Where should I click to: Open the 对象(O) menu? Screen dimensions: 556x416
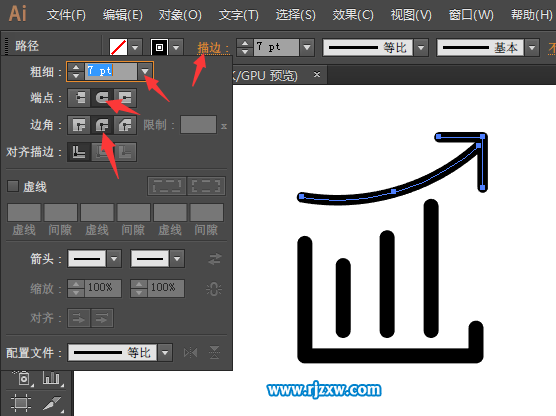pos(180,15)
